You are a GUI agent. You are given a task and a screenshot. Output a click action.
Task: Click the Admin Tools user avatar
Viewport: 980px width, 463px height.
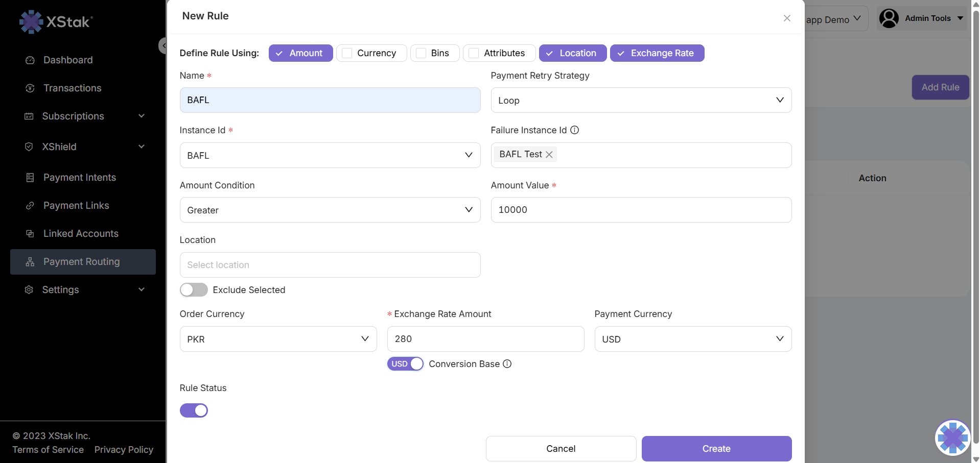(889, 18)
